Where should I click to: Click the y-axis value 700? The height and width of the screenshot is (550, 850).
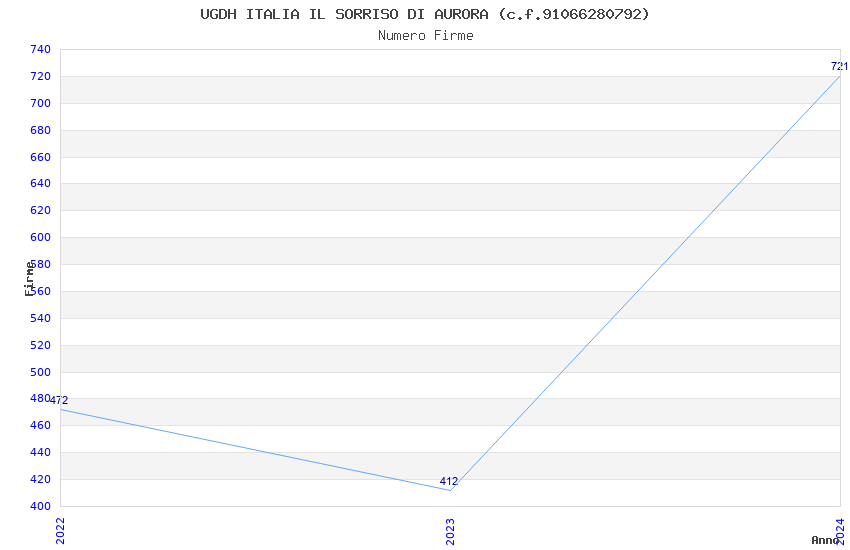point(41,103)
